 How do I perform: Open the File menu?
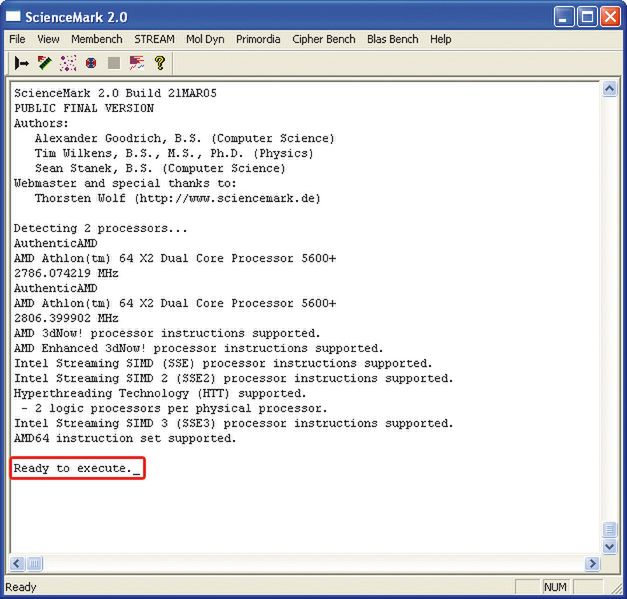click(17, 39)
